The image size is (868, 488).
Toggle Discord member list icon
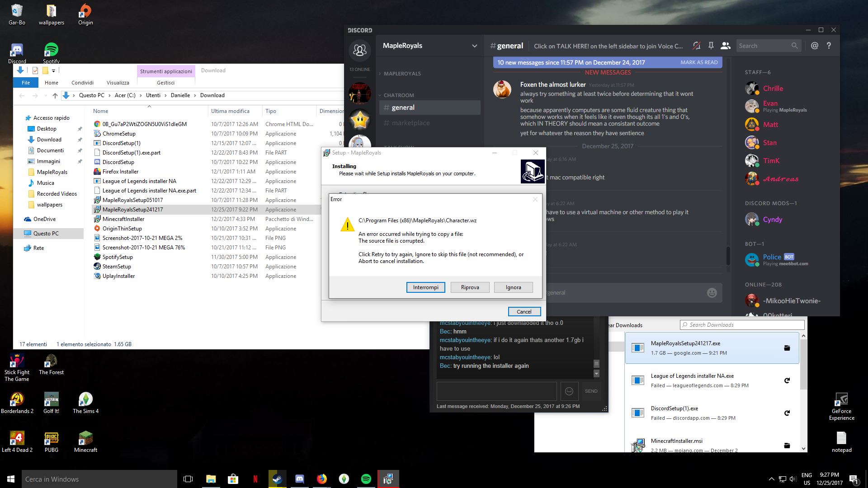click(x=726, y=46)
